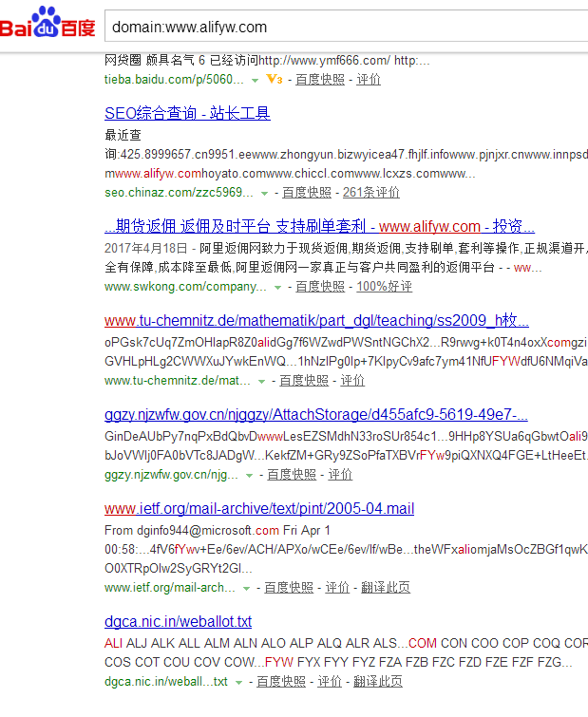
Task: Click green URL tieba.baidu.com/p/5060...
Action: coord(174,80)
